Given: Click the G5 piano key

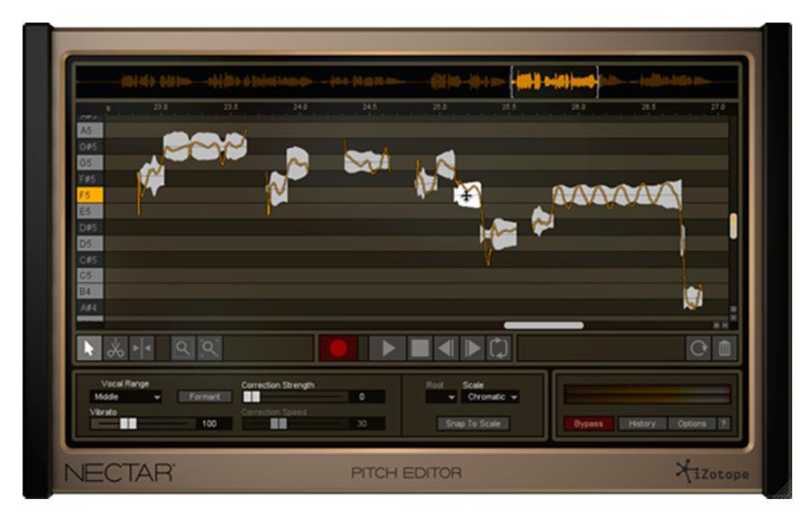Looking at the screenshot, I should point(90,162).
